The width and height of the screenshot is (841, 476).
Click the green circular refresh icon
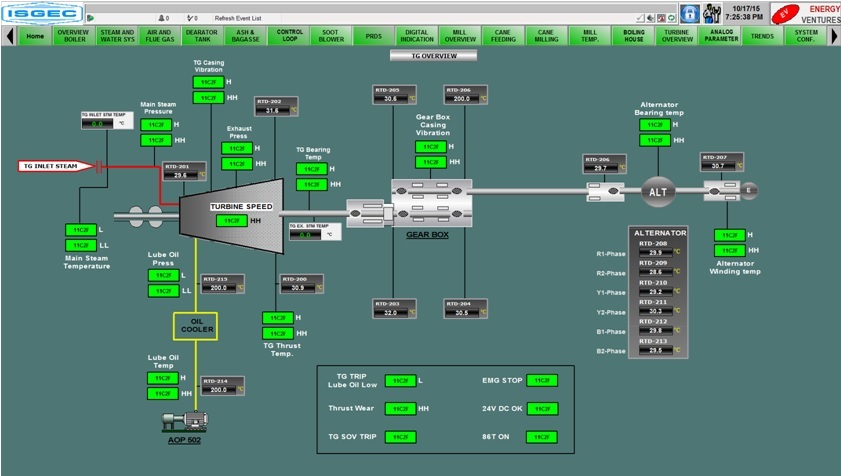[x=671, y=18]
